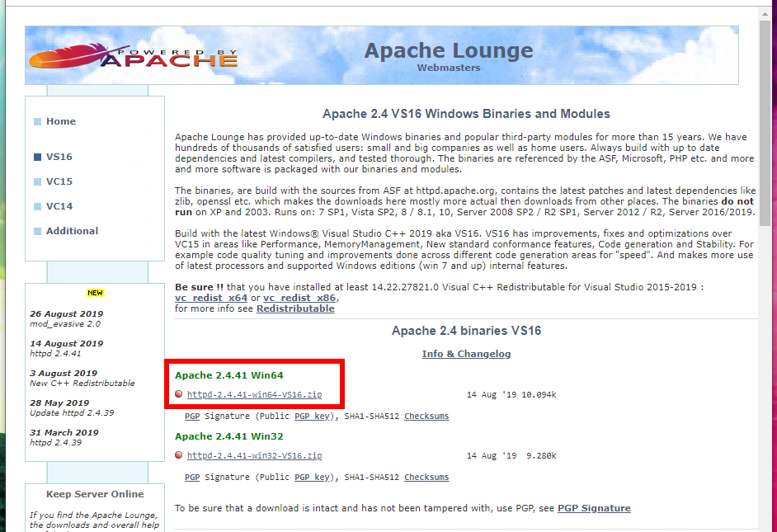This screenshot has height=532, width=777.
Task: Click the Apache 2.4.41 Win64 heading
Action: 229,375
